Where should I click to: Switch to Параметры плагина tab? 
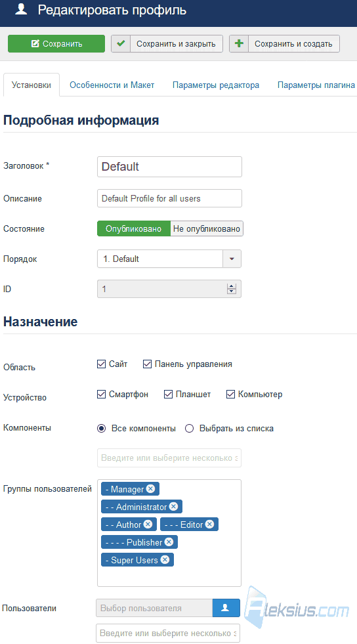[x=316, y=85]
